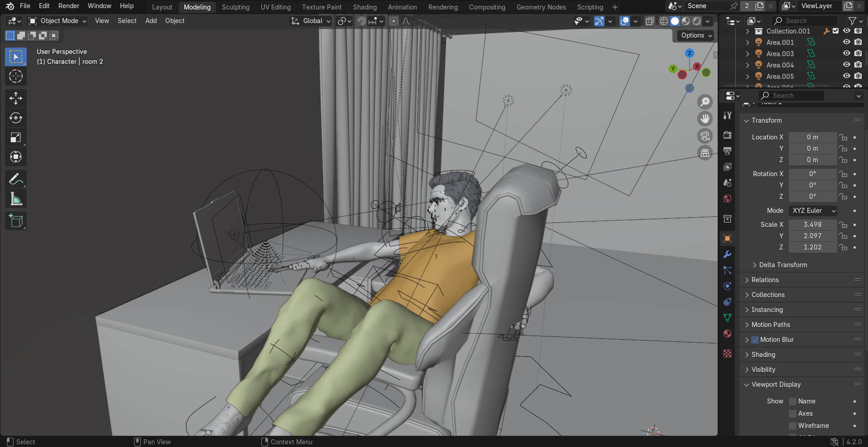Open Modifiers wrench properties tab
Image resolution: width=868 pixels, height=447 pixels.
[x=727, y=255]
